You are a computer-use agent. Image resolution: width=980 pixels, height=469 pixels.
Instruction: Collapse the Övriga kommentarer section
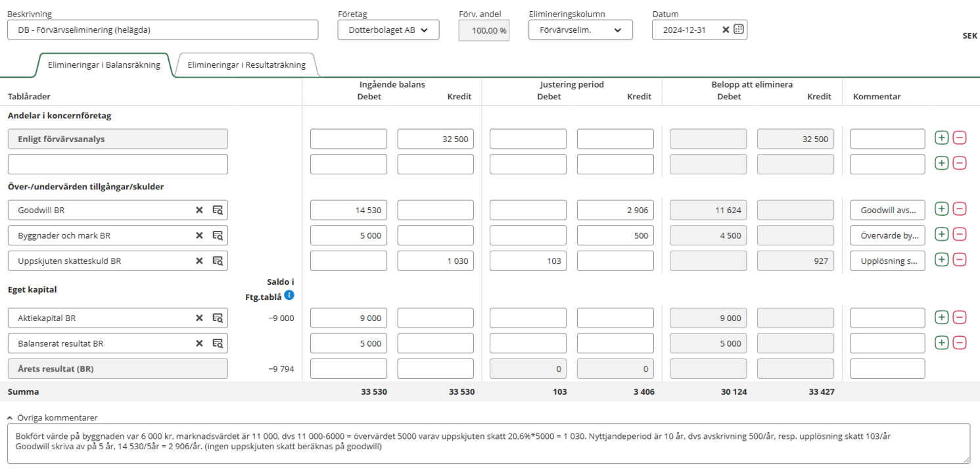point(10,418)
